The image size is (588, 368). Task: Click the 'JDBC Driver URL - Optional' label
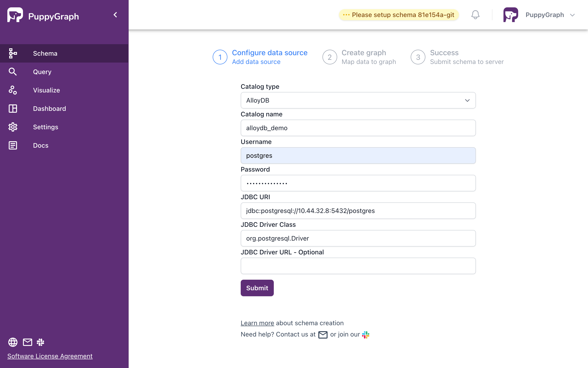tap(282, 252)
